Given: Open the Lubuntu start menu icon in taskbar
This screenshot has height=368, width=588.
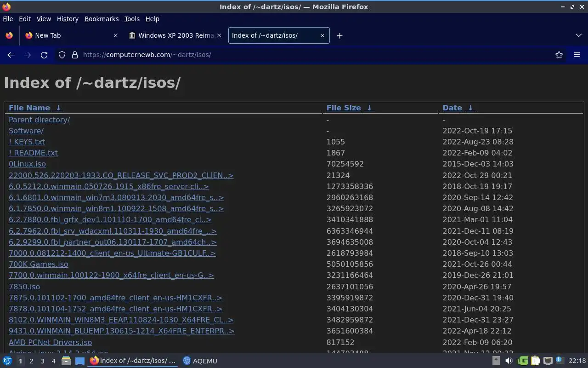Looking at the screenshot, I should [x=7, y=361].
